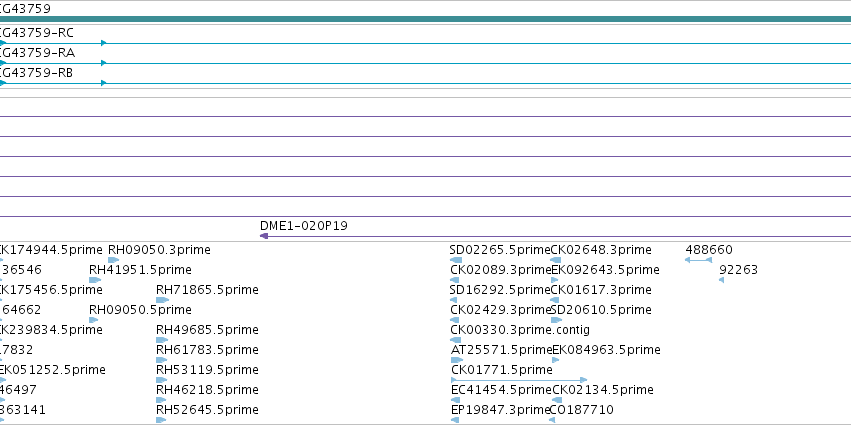Open the CG43759-RA transcript label

[37, 53]
